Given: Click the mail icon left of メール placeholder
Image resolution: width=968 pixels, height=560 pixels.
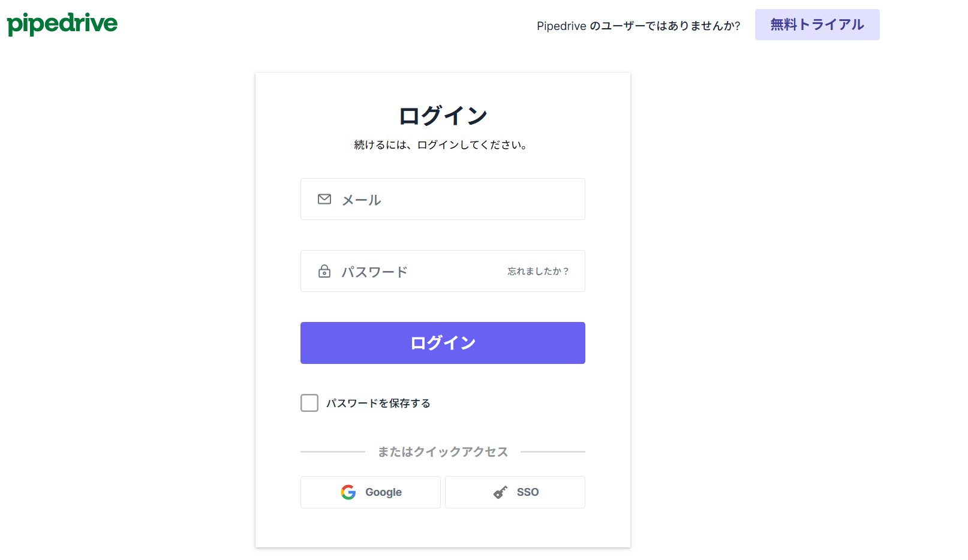Looking at the screenshot, I should pos(324,199).
